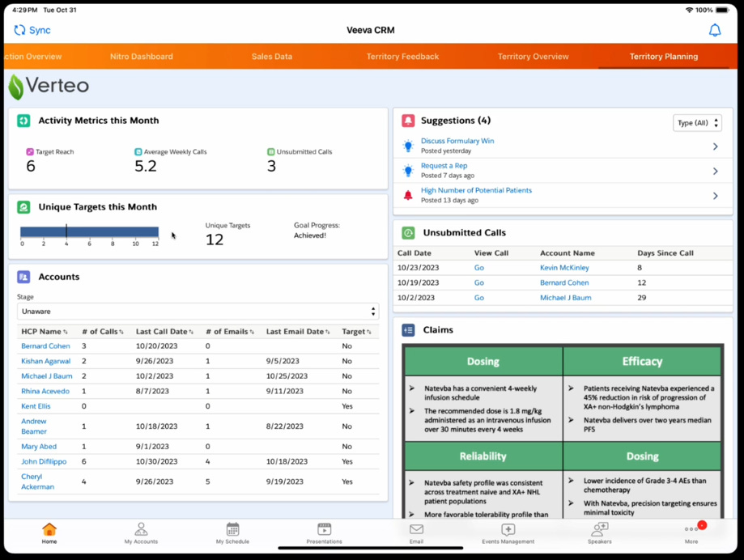Click the 10/30/2023 last call date cell

point(156,462)
